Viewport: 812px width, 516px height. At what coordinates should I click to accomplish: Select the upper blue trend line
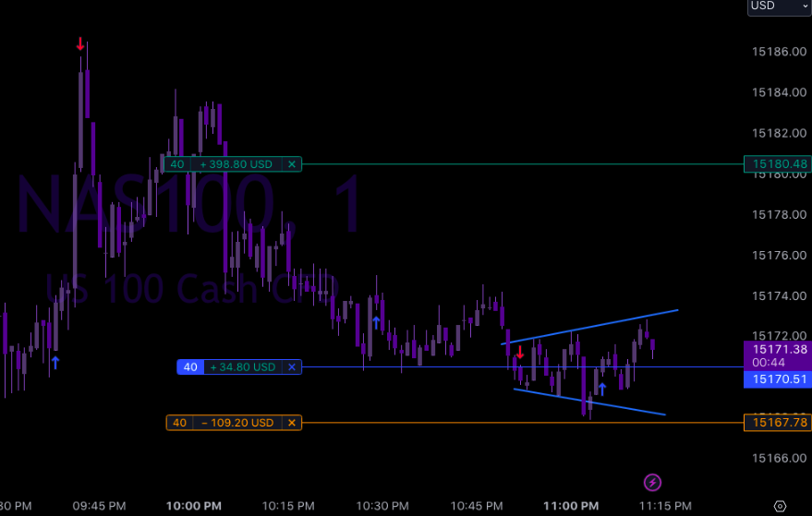tap(589, 327)
